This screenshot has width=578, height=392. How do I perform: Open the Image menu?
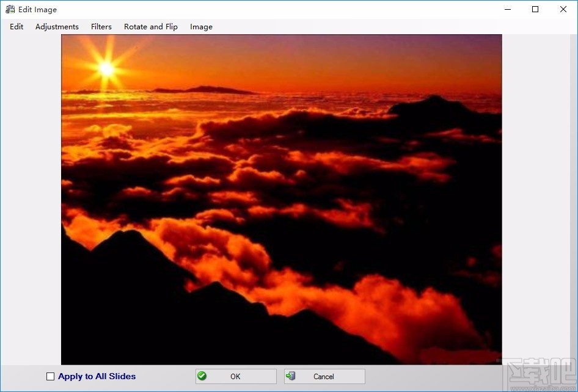click(201, 26)
